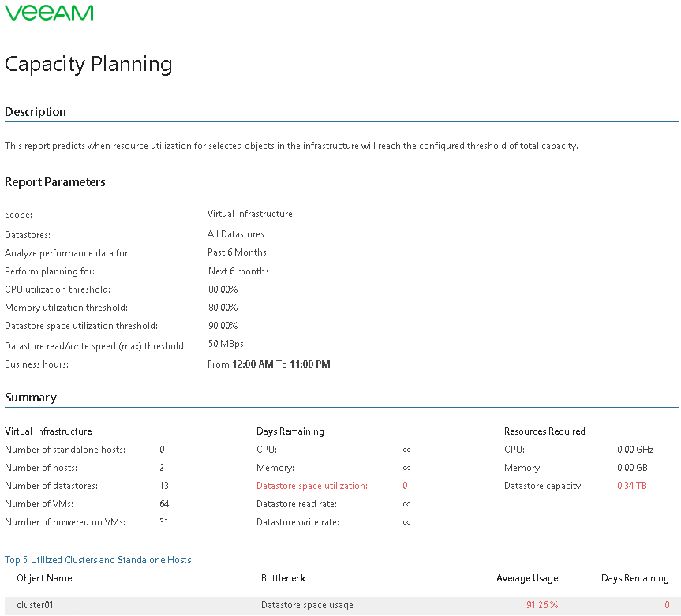
Task: Click the Number of VMs value 64
Action: coord(164,504)
